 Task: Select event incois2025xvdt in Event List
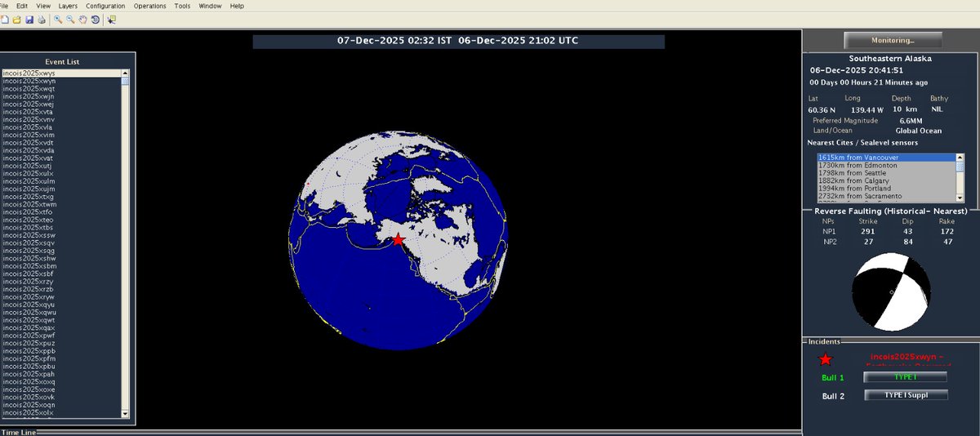61,143
